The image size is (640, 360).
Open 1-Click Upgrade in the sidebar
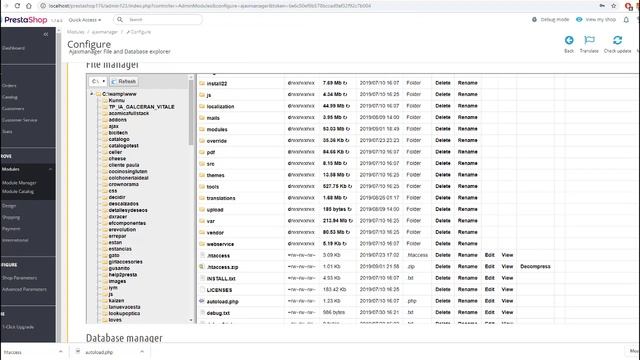[x=18, y=327]
